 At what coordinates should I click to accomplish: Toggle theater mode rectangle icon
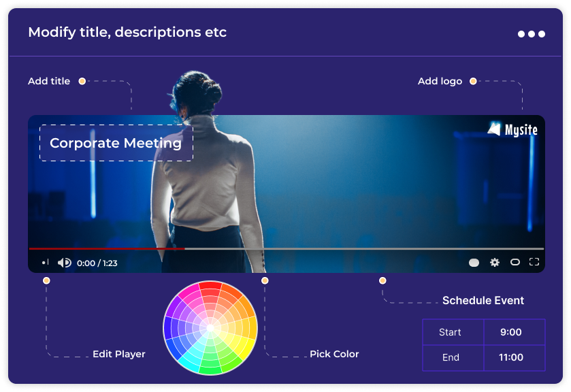[x=515, y=262]
